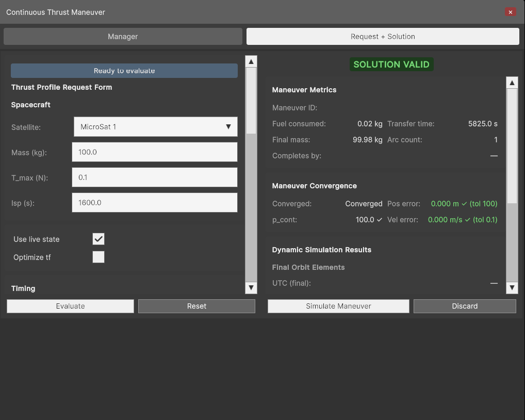Click the Converged status text
This screenshot has width=525, height=420.
pyautogui.click(x=364, y=204)
